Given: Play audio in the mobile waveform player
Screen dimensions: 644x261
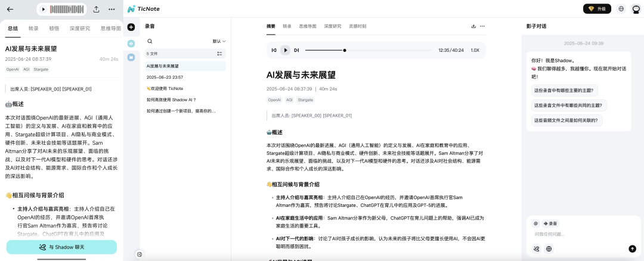Looking at the screenshot, I should [44, 9].
